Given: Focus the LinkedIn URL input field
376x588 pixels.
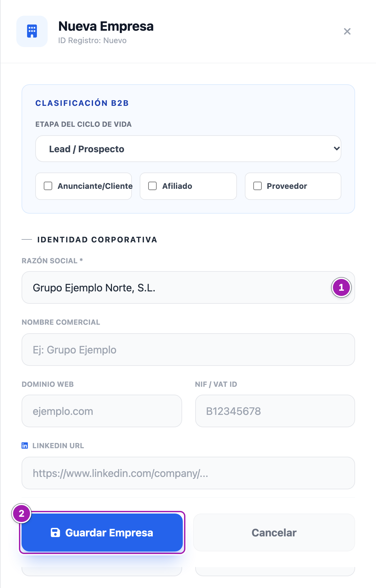Looking at the screenshot, I should pos(188,473).
